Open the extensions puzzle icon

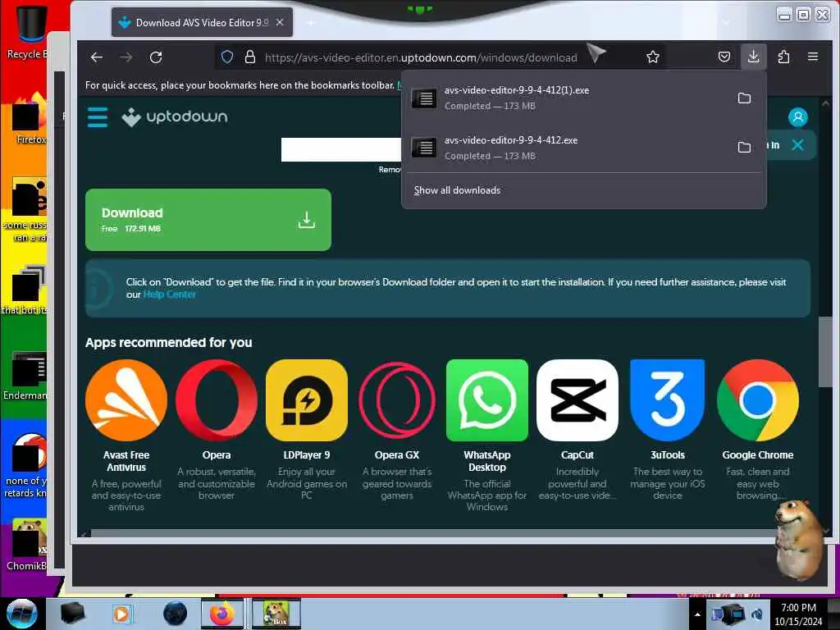point(783,57)
